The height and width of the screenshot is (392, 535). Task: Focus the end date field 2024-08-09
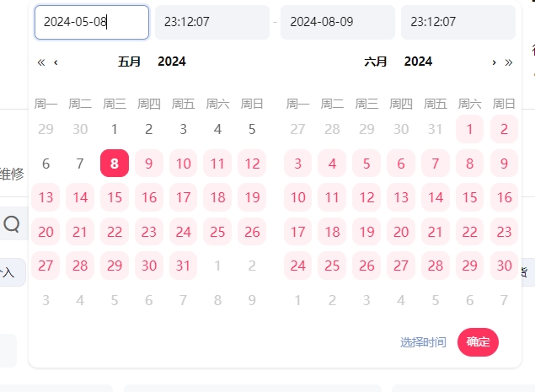[338, 22]
